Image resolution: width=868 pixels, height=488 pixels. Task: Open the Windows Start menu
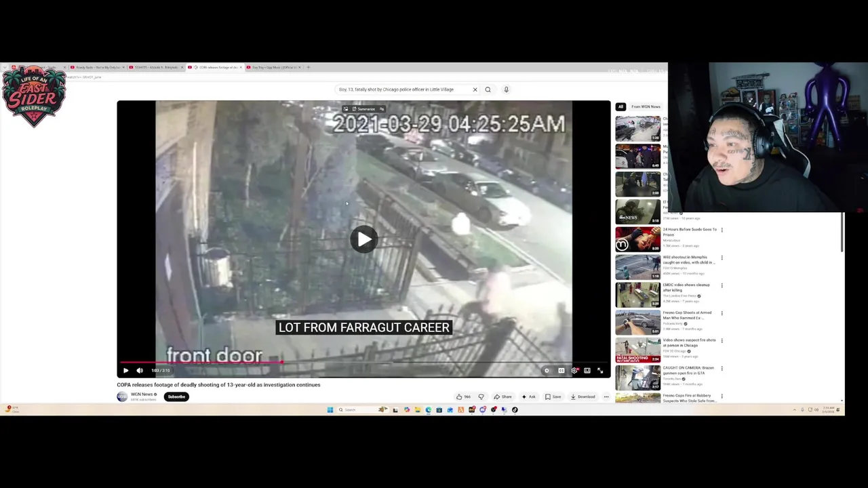coord(330,409)
